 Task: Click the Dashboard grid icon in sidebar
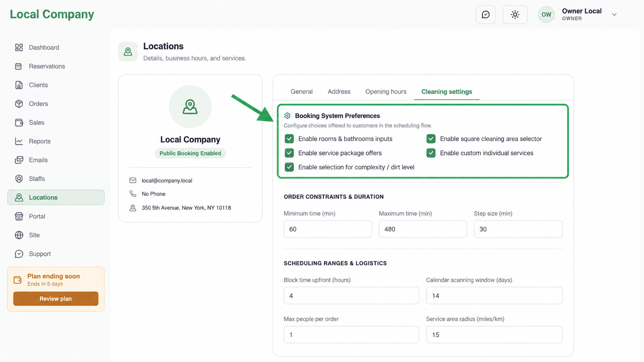point(19,47)
